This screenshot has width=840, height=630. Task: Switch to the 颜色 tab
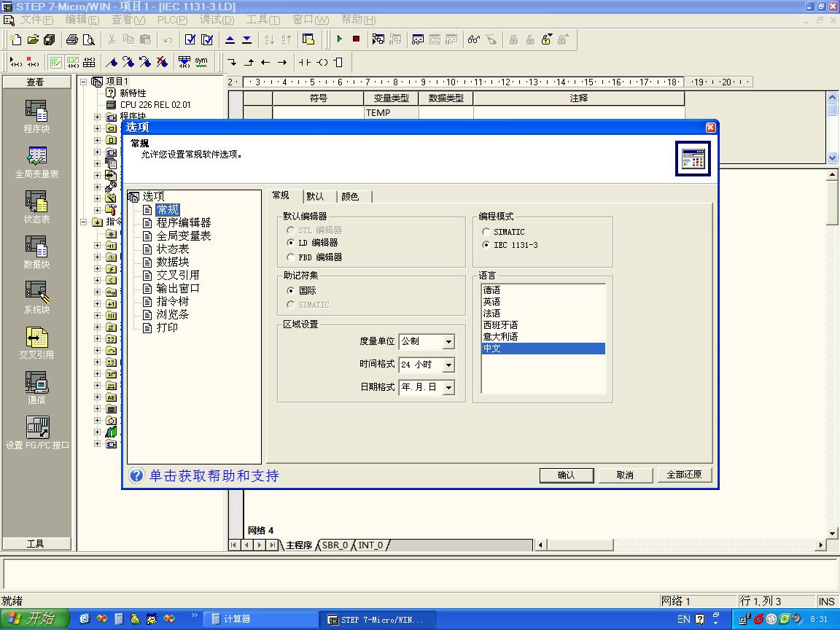(x=350, y=197)
